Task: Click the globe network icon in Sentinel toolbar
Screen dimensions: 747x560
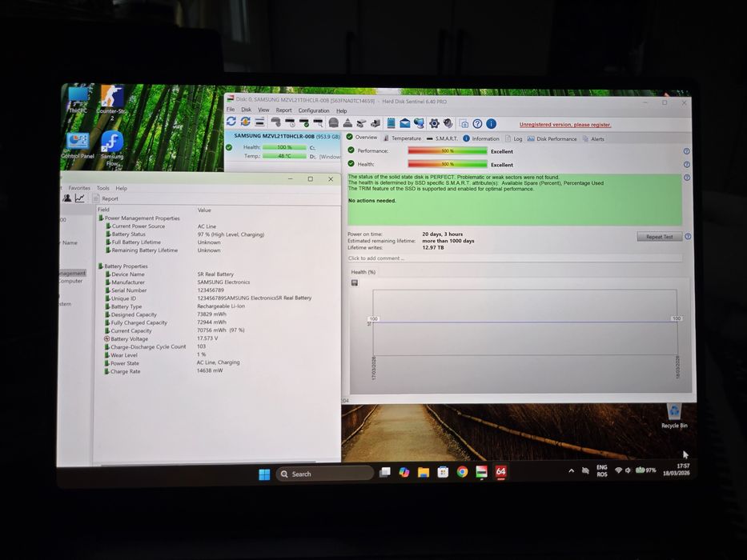Action: coord(419,123)
